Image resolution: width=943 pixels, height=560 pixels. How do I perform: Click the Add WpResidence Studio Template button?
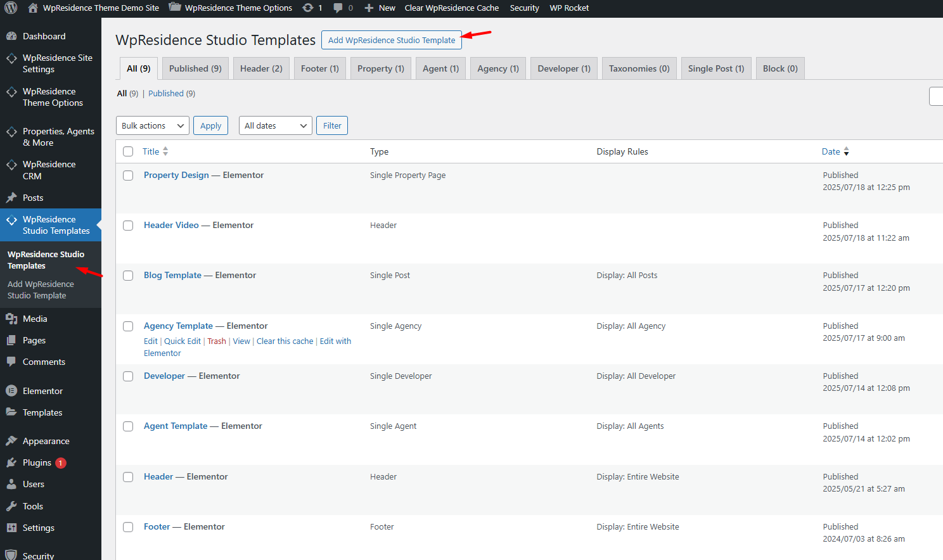click(392, 40)
